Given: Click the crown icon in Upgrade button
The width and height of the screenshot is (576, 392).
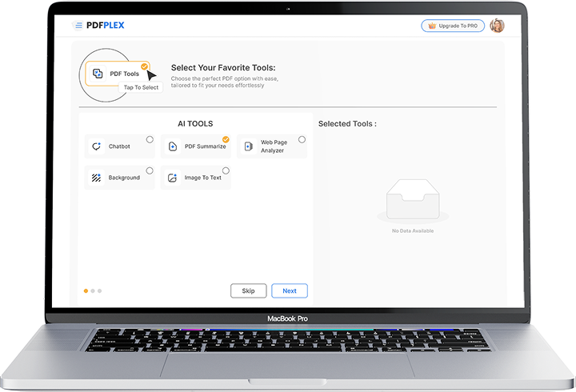Looking at the screenshot, I should pyautogui.click(x=433, y=26).
